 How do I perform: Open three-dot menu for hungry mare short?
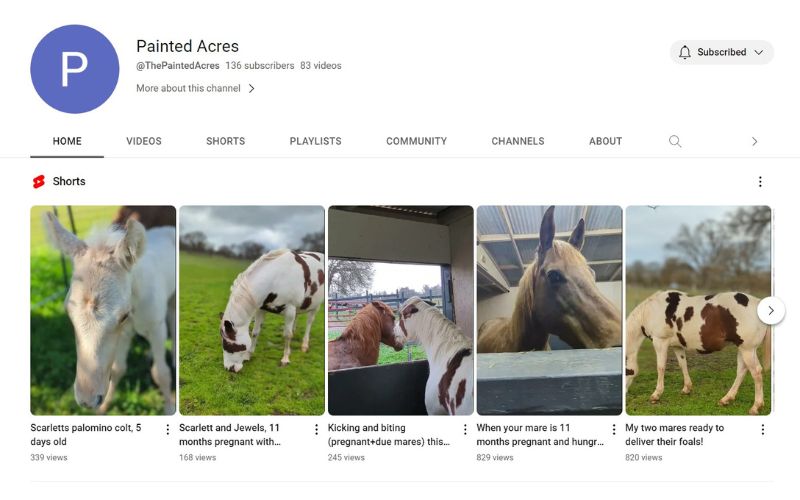point(614,430)
